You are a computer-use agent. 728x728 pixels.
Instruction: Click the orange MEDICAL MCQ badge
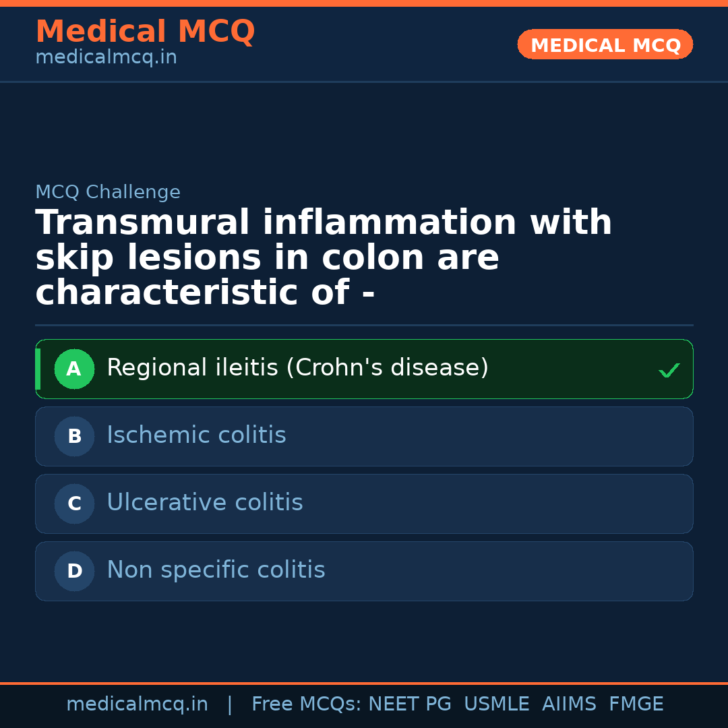pos(605,44)
